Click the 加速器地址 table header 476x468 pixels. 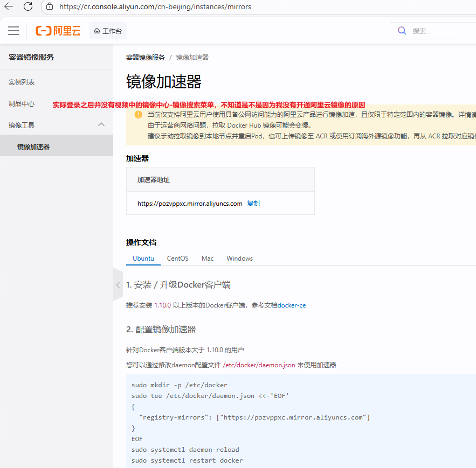click(x=220, y=179)
